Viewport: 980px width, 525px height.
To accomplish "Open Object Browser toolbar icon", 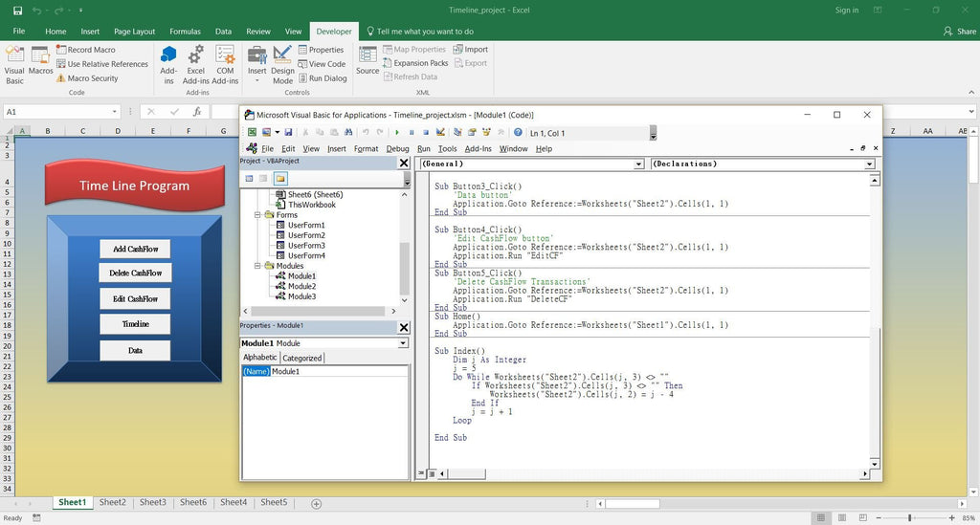I will point(486,132).
